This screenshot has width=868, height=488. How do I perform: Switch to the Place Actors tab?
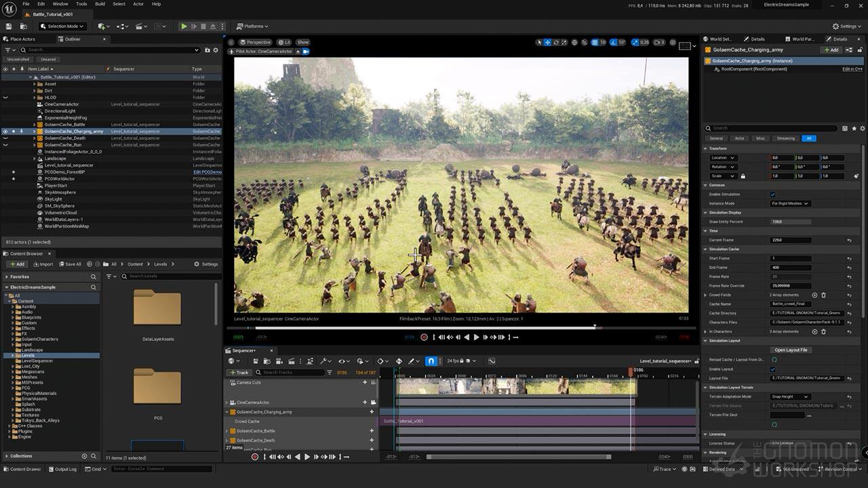20,39
